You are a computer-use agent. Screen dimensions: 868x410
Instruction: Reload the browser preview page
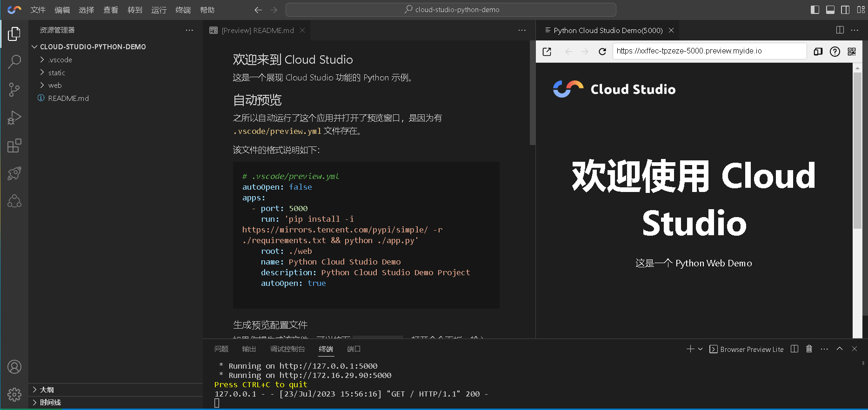coord(602,52)
